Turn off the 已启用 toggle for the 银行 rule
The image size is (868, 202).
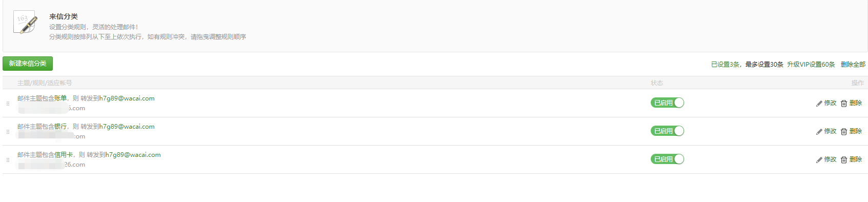[x=667, y=131]
